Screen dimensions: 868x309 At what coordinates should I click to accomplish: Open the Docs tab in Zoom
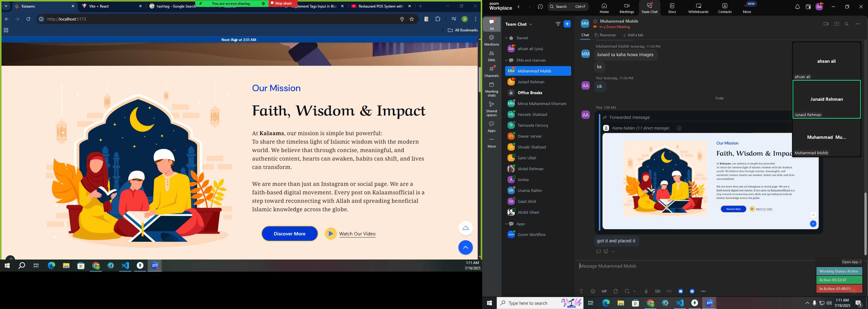tap(672, 8)
